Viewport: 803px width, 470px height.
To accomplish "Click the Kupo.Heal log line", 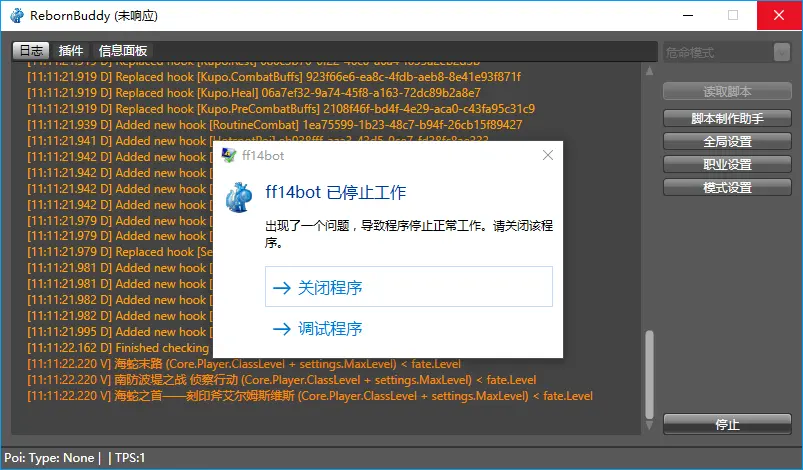I will point(254,93).
